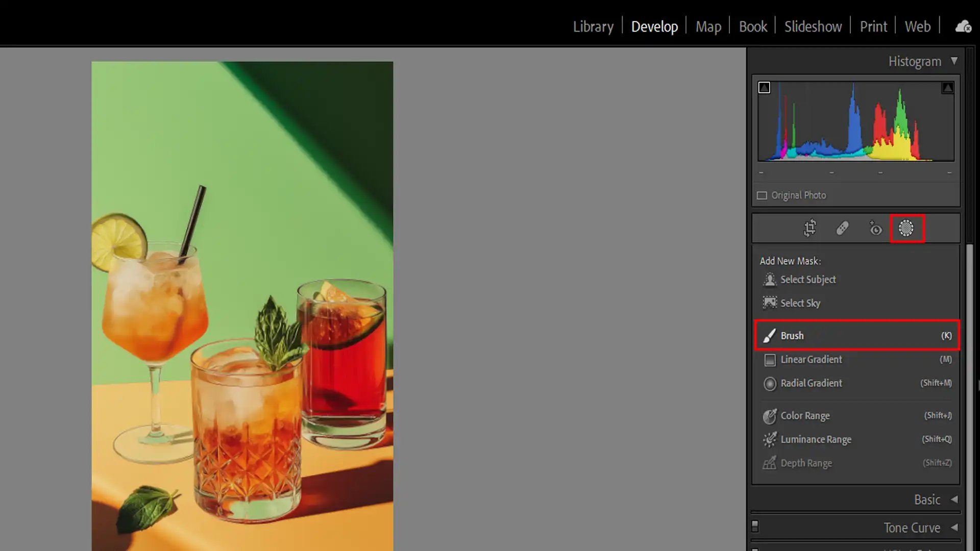
Task: Toggle highlight clipping indicator in histogram
Action: (947, 88)
